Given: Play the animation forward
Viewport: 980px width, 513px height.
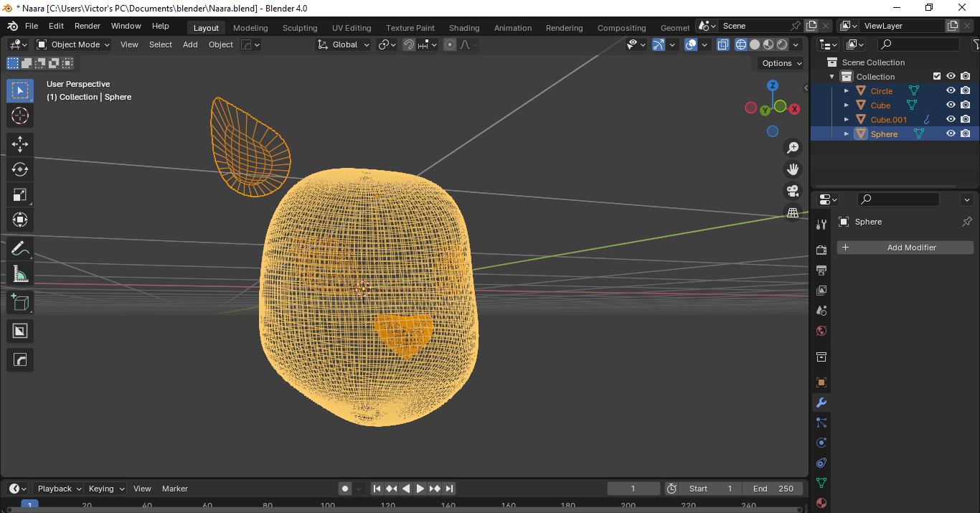Looking at the screenshot, I should pos(420,489).
